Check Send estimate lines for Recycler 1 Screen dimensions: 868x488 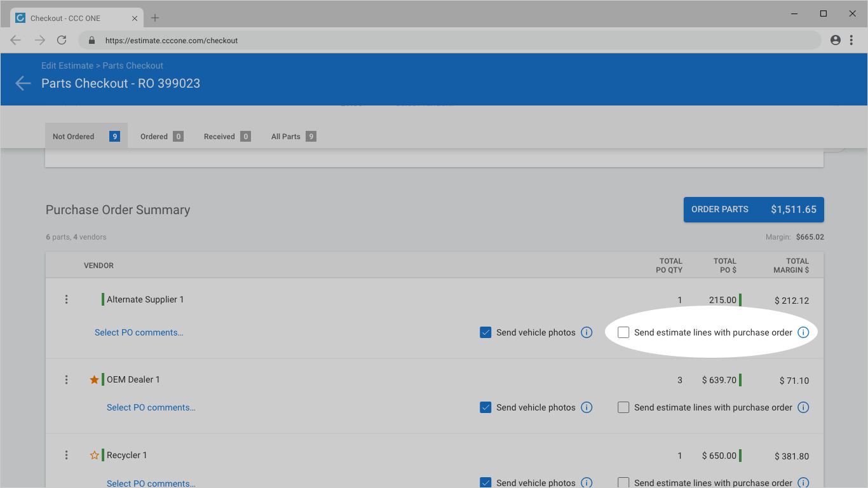tap(623, 483)
